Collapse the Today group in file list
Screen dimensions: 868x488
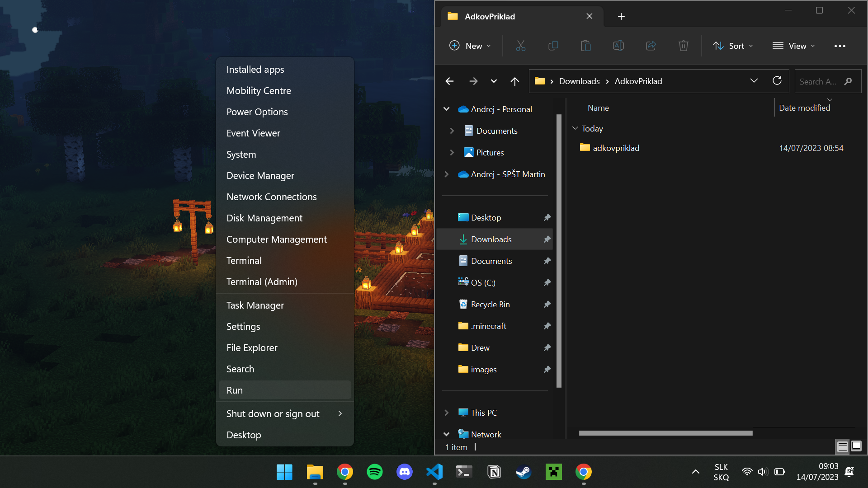[x=575, y=128]
